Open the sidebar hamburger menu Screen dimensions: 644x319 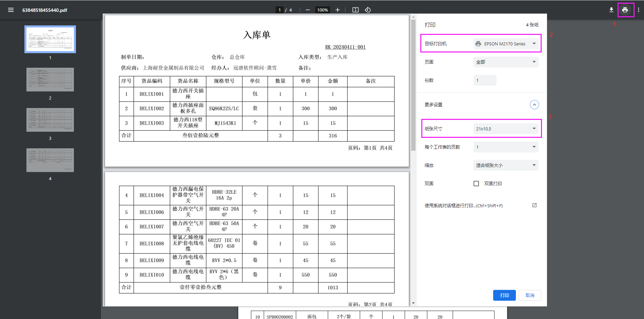point(11,10)
